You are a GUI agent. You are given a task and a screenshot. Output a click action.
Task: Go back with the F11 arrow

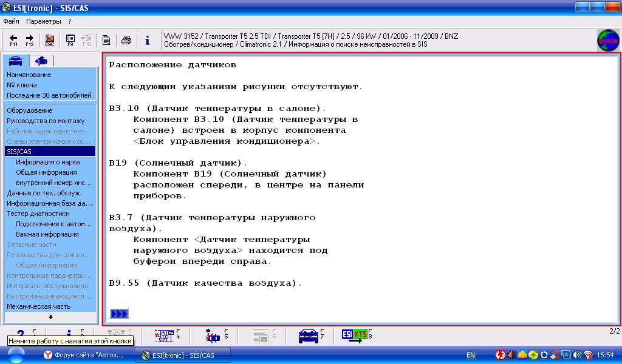point(13,40)
